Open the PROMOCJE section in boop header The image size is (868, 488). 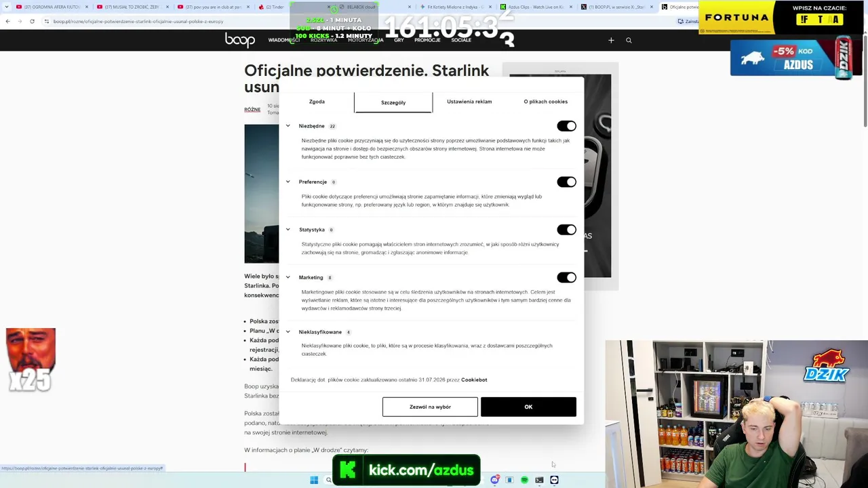(x=427, y=40)
